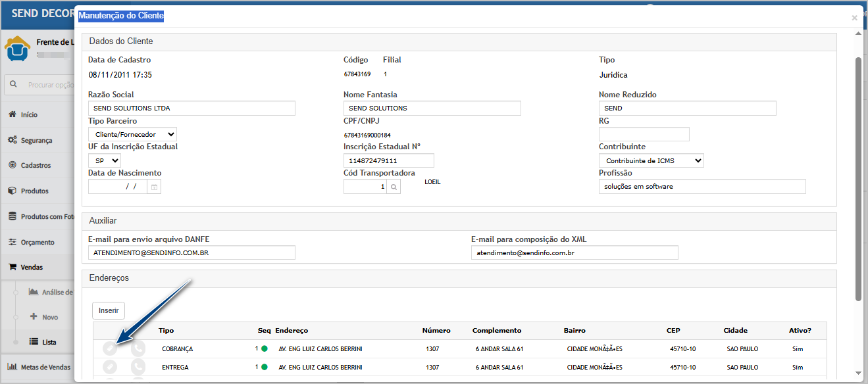
Task: Click the Razão Social text field
Action: coord(191,108)
